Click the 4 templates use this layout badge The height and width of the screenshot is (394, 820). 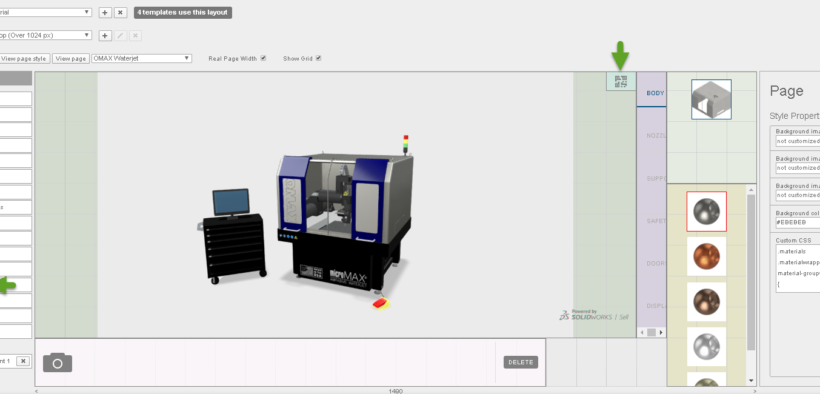(x=183, y=13)
